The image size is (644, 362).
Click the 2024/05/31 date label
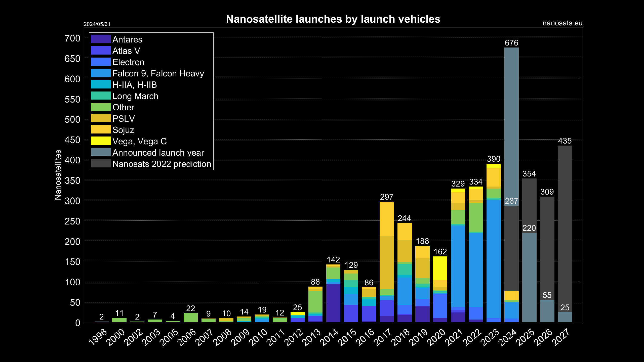(x=97, y=24)
